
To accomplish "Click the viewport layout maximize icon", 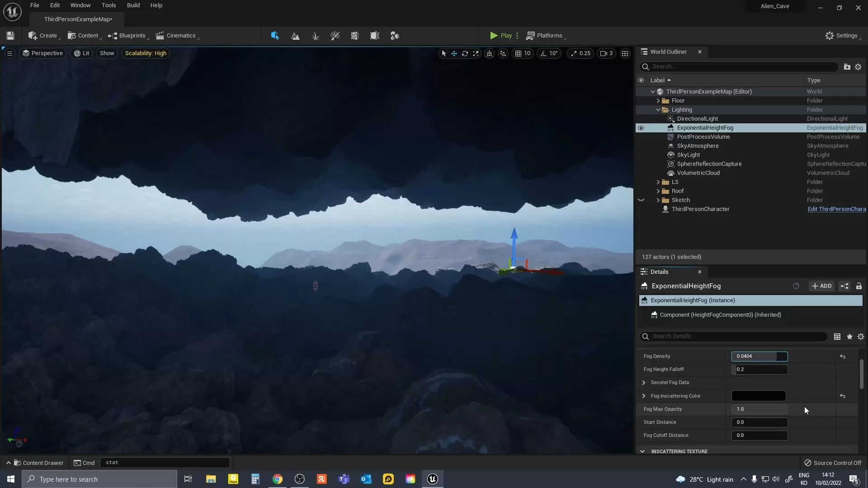I will pos(625,53).
